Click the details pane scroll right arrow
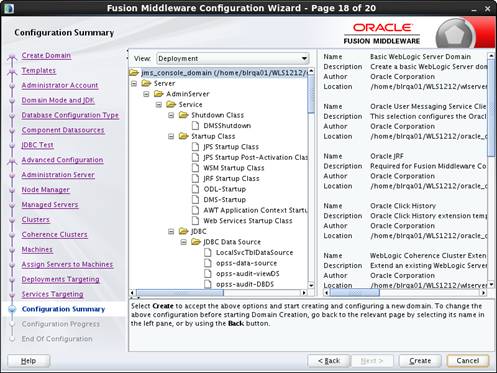This screenshot has height=373, width=497. click(x=483, y=293)
